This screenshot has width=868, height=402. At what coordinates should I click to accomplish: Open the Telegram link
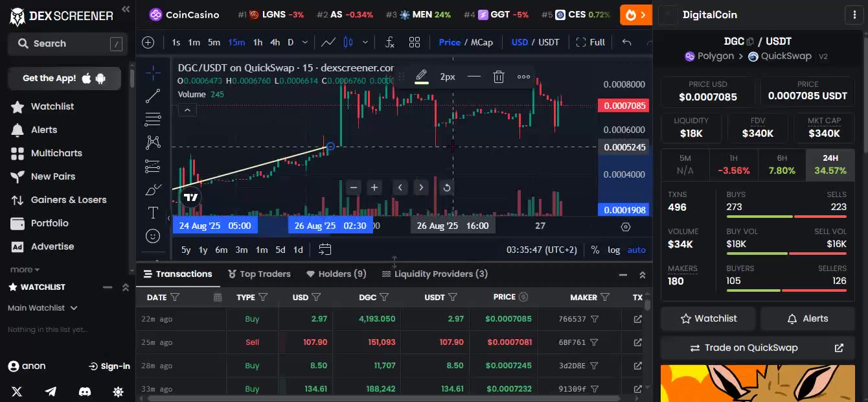51,392
